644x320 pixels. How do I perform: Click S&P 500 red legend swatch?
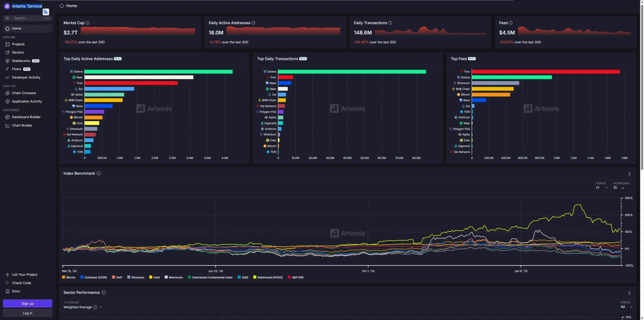289,277
